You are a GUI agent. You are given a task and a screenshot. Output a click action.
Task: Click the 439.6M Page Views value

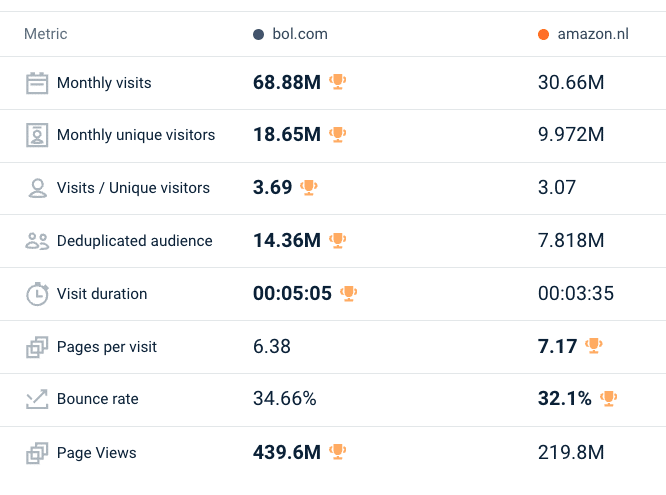point(287,453)
